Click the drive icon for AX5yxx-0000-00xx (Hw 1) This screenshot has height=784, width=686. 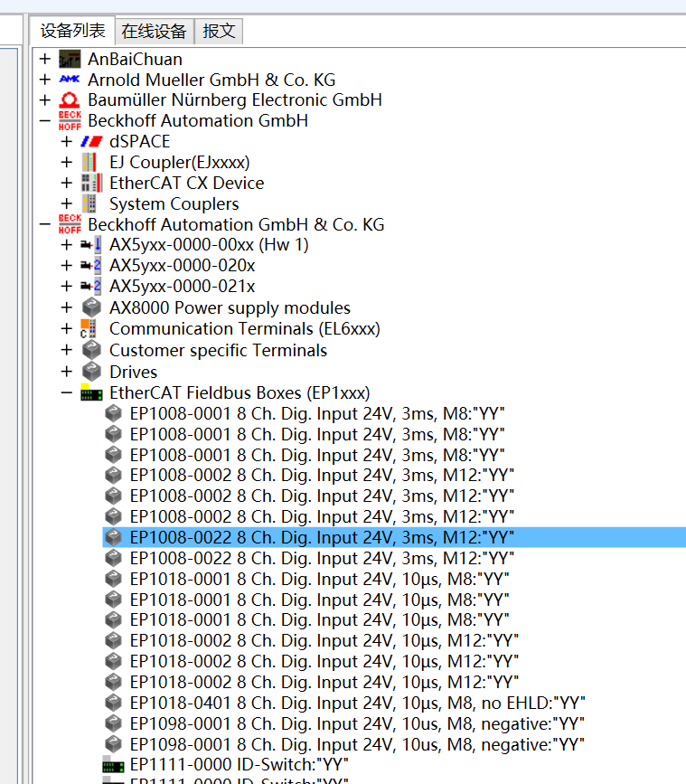click(x=91, y=244)
